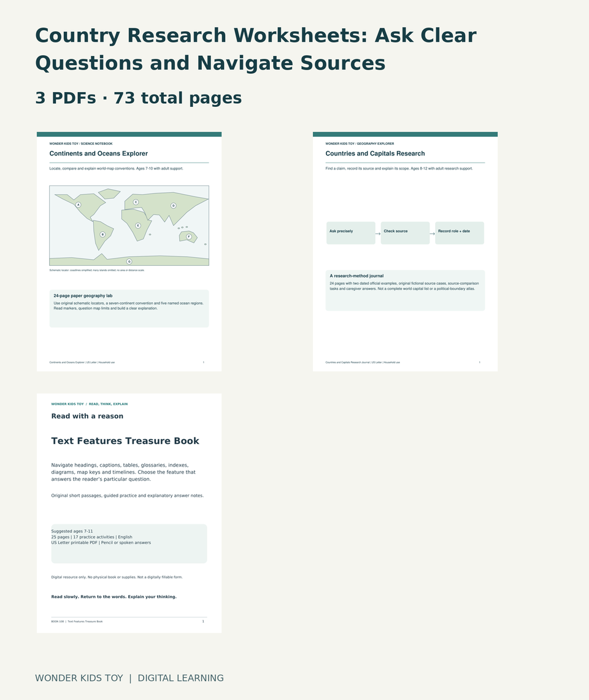Click 'Read slowly. Return to the words' line
The height and width of the screenshot is (700, 589).
click(114, 597)
